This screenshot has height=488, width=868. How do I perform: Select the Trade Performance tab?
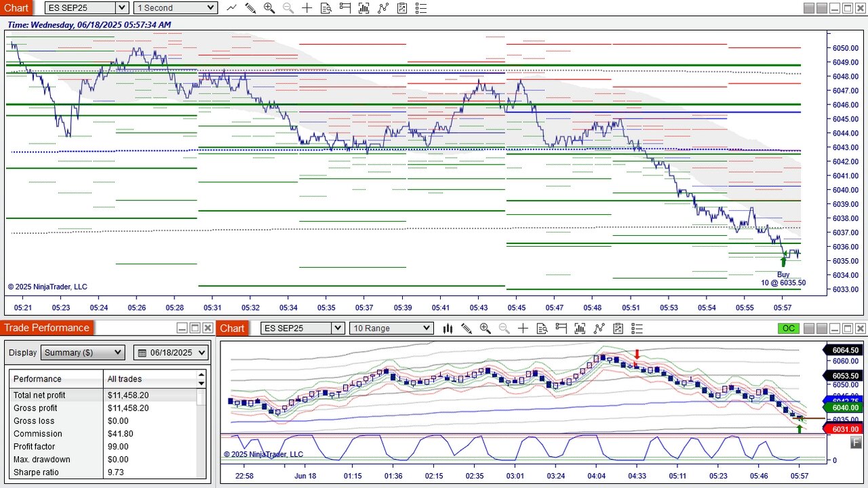click(x=47, y=328)
